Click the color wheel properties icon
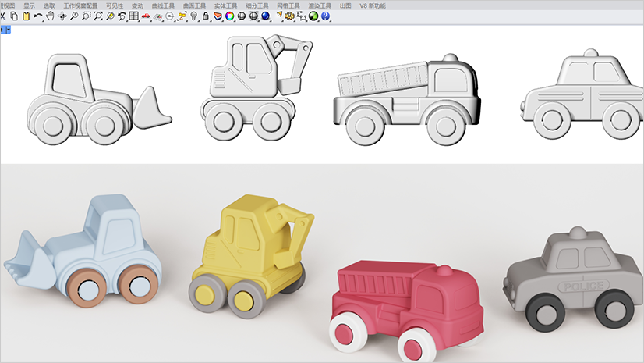Viewport: 644px width, 363px height. [229, 16]
